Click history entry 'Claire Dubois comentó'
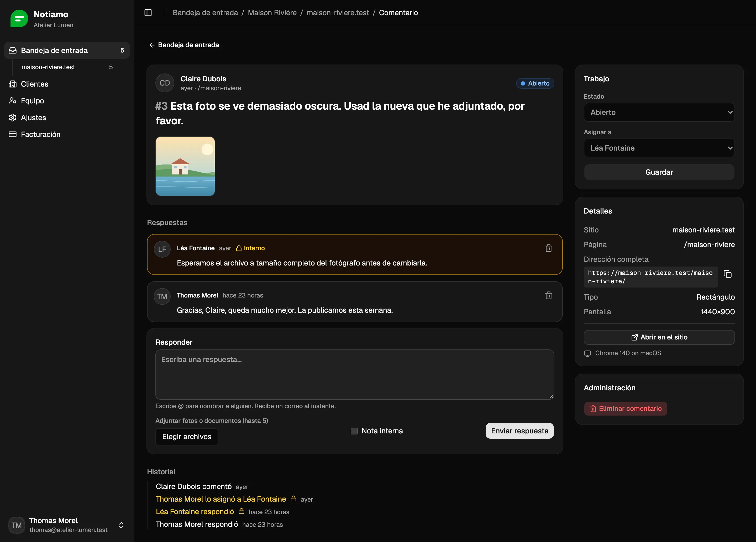 point(194,486)
